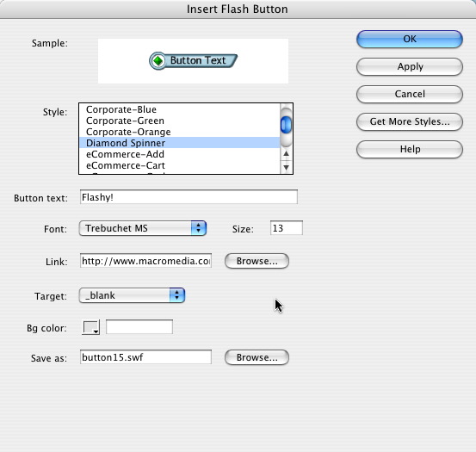Open the Target dropdown showing _blank
The height and width of the screenshot is (452, 476).
(132, 295)
